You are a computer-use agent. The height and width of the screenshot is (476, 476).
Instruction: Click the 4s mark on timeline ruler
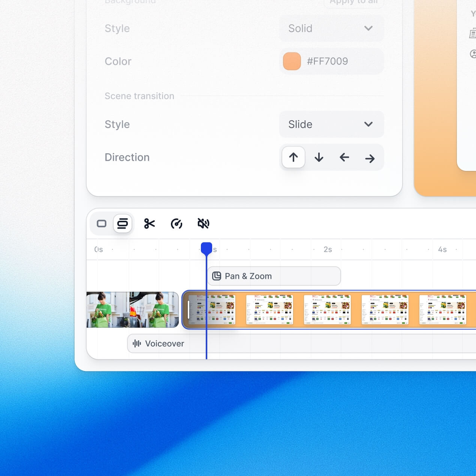click(x=442, y=250)
